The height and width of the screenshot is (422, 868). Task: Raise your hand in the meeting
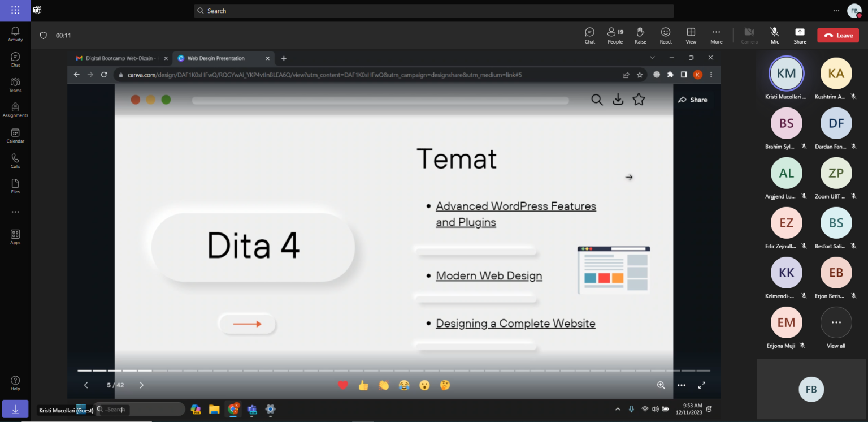pyautogui.click(x=640, y=35)
